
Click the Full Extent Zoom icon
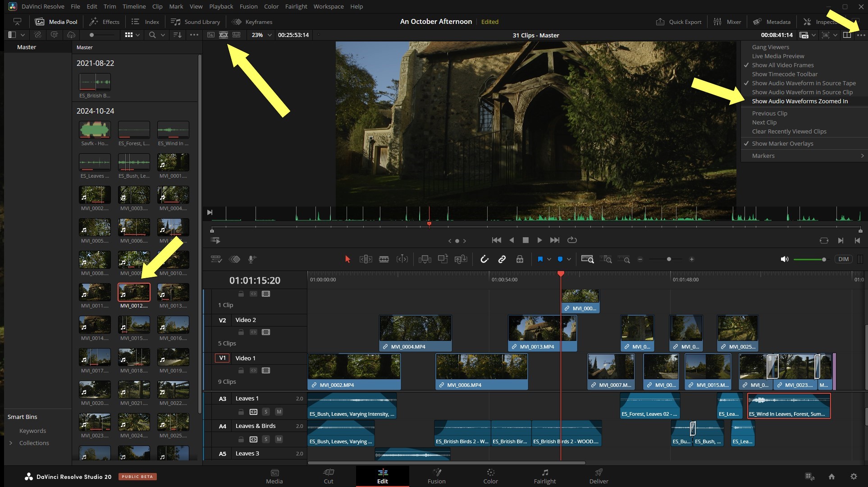(587, 259)
